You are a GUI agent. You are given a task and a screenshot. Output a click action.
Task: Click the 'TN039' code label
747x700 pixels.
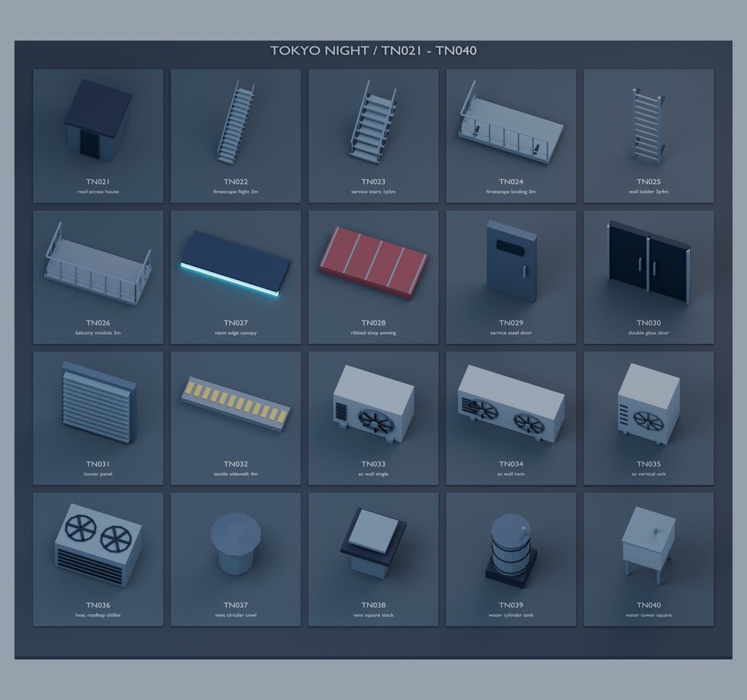[x=511, y=605]
